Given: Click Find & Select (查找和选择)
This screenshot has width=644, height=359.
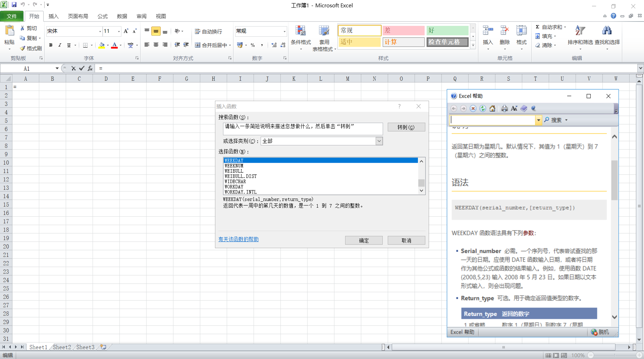Looking at the screenshot, I should coord(607,37).
